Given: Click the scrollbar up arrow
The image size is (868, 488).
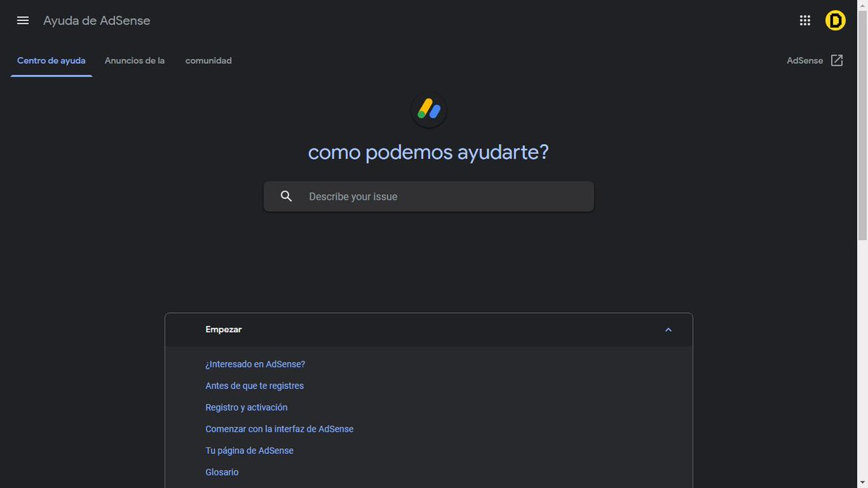Looking at the screenshot, I should point(862,5).
